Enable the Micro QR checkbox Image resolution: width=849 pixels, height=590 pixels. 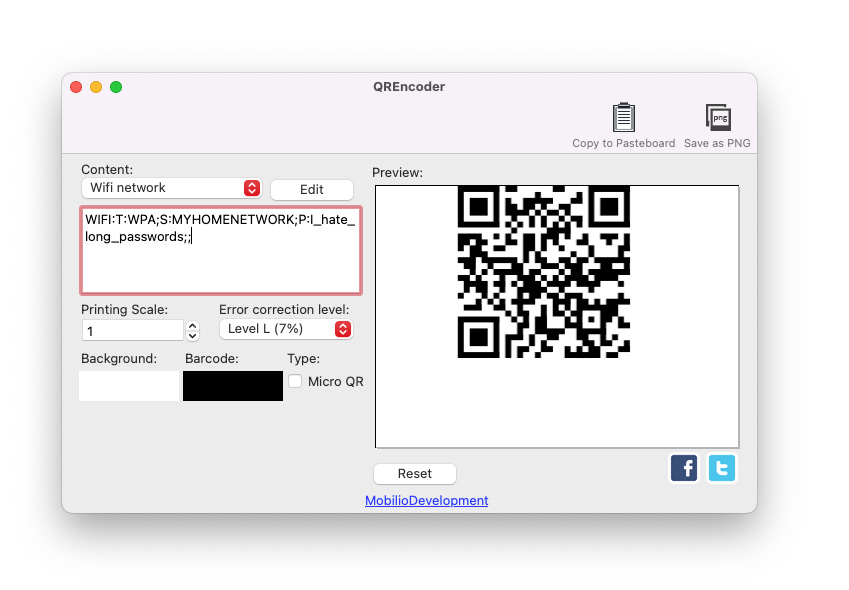click(295, 381)
